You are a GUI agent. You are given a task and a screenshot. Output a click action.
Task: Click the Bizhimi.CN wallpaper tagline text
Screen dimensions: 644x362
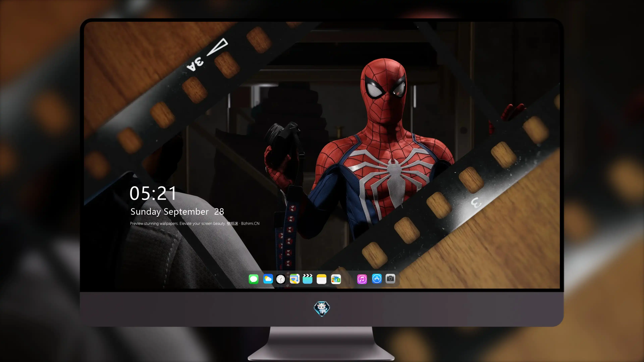(x=195, y=223)
